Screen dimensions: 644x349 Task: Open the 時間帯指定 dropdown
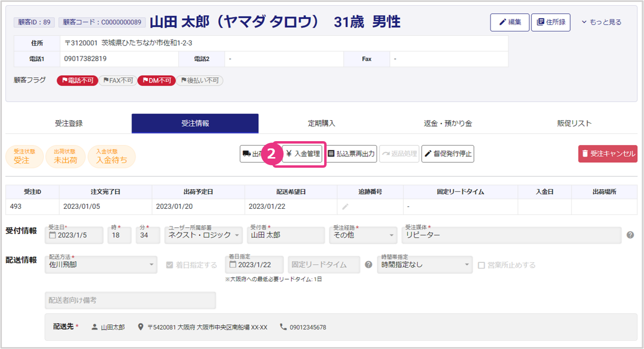pyautogui.click(x=424, y=264)
